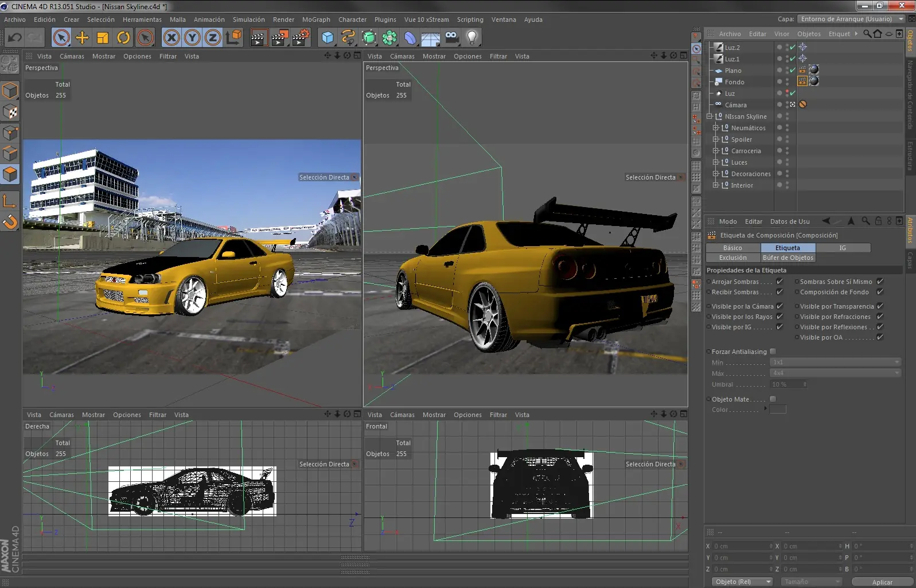Expand the Interior group

715,185
